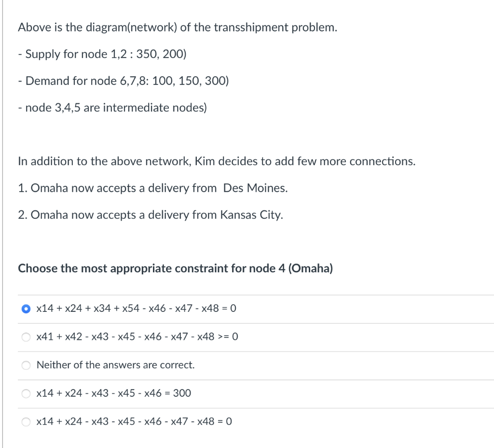Click item 1 about Omaha accepting Des Moines delivery
This screenshot has width=494, height=448.
(x=153, y=188)
